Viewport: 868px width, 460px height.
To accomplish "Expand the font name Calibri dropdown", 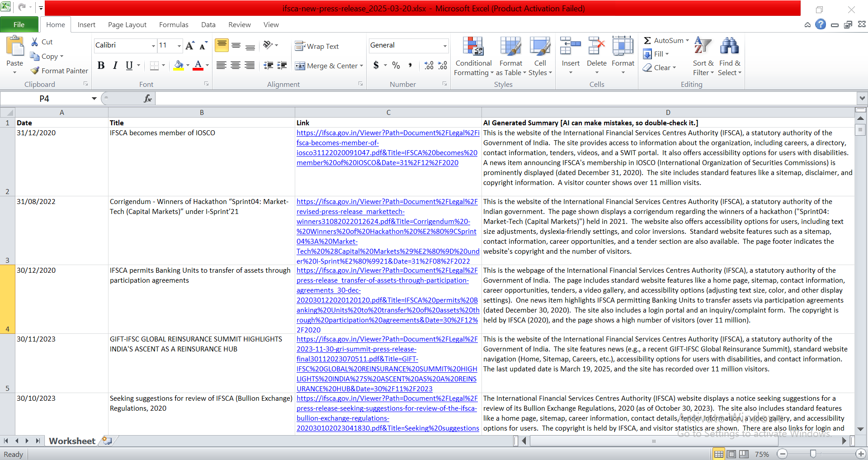I will click(153, 45).
